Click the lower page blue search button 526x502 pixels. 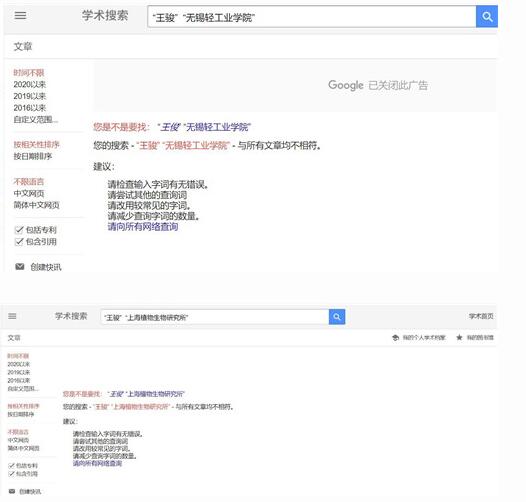[x=337, y=317]
